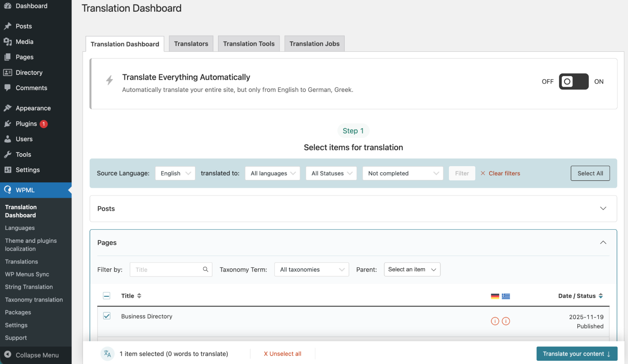Open String Translation in WPML submenu
This screenshot has height=364, width=628.
[29, 287]
